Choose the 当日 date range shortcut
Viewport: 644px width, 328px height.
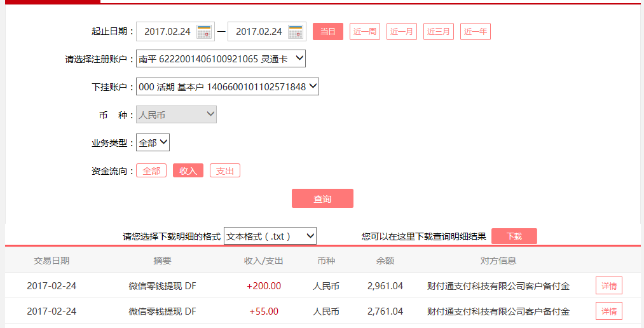click(x=328, y=32)
